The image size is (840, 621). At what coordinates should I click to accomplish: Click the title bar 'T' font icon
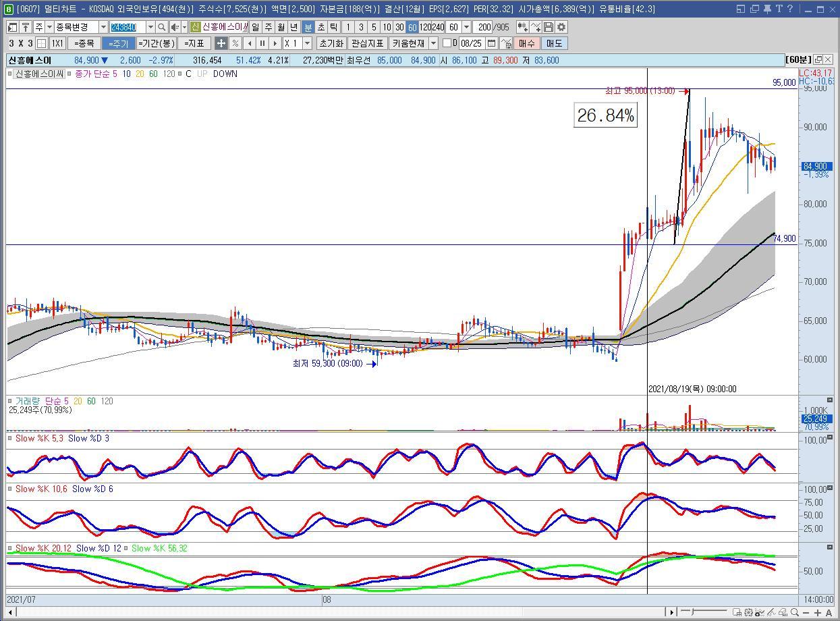pyautogui.click(x=779, y=9)
